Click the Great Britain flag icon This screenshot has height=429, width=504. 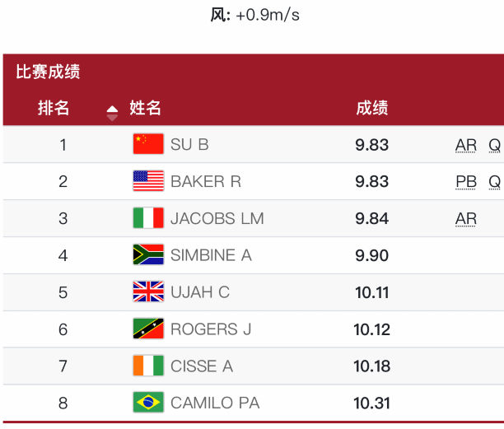148,291
